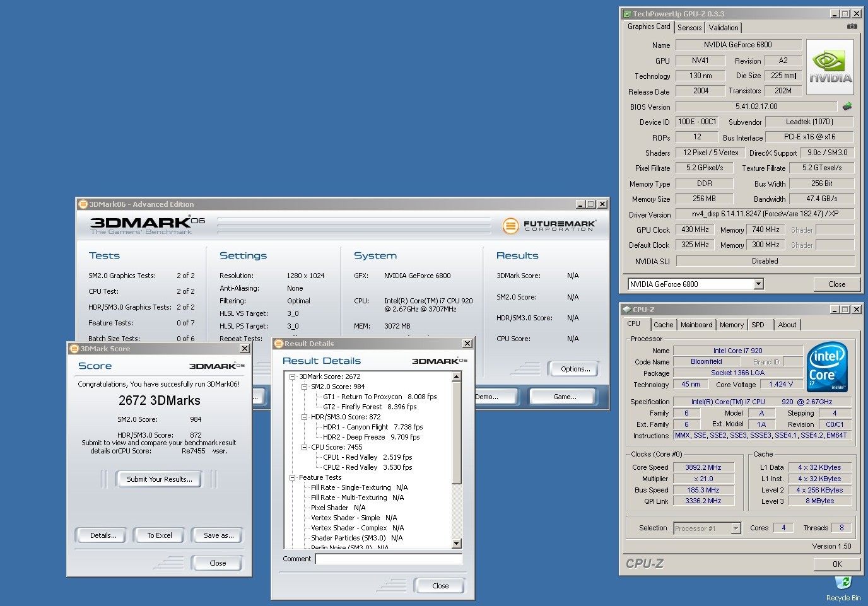Select Fill Rate - Multi-Texturing row

pyautogui.click(x=358, y=498)
